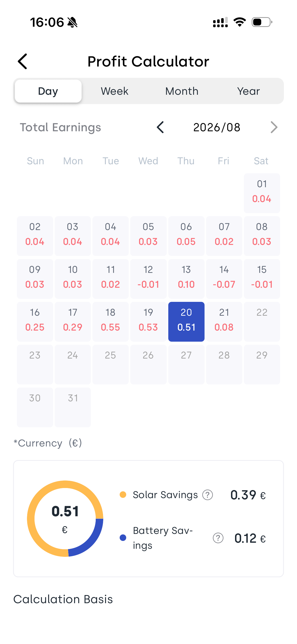Screen dimensions: 297x644
Task: Tap the back arrow next to Profit Calculator
Action: (22, 61)
